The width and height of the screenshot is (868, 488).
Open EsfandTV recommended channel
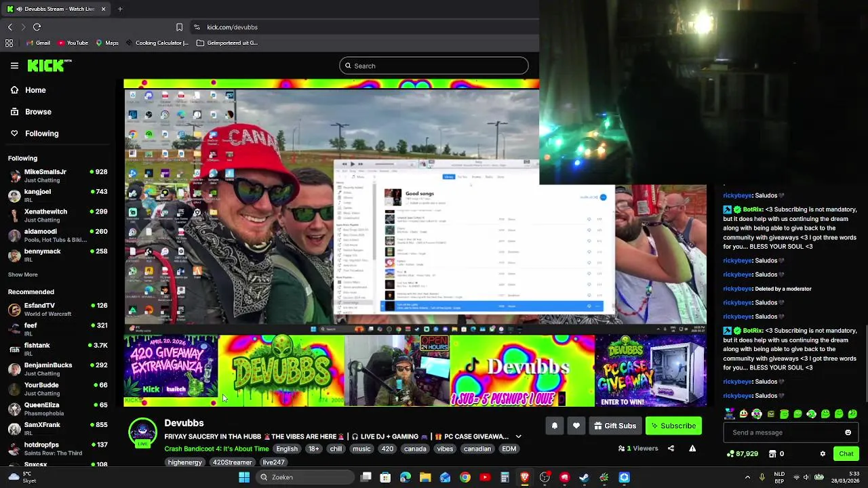[58, 309]
